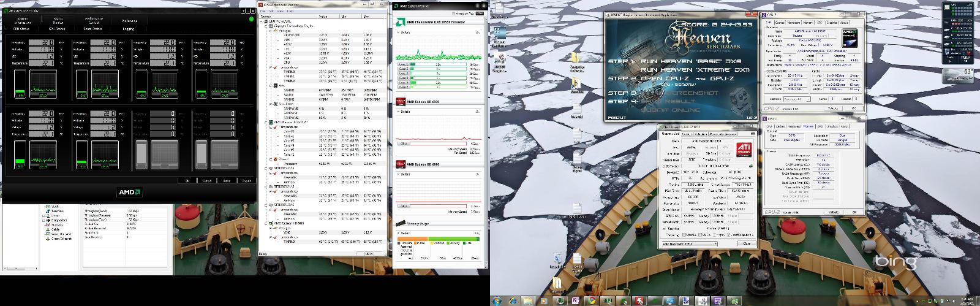Click the GPU-Z screenshot camera icon
The height and width of the screenshot is (306, 980).
[753, 134]
